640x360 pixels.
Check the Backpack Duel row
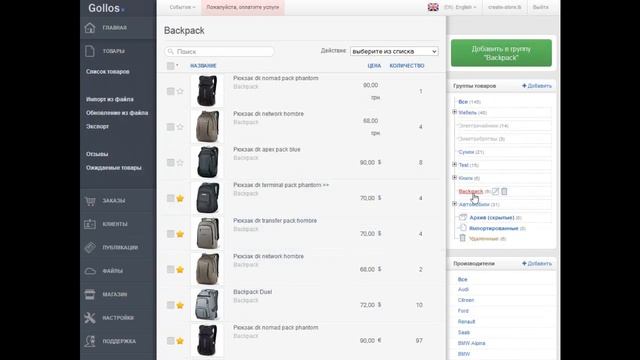click(171, 305)
